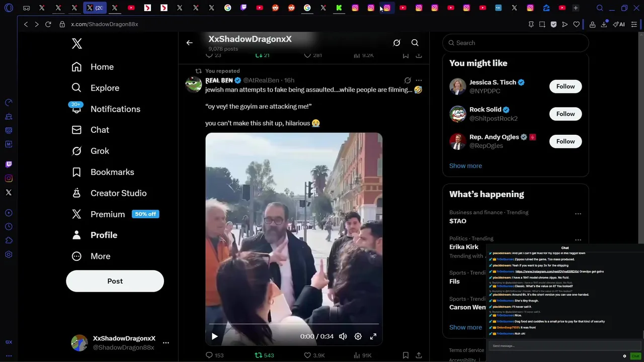Click the Grok explain icon on the REAL BEN post
Image resolution: width=644 pixels, height=362 pixels.
pos(408,80)
